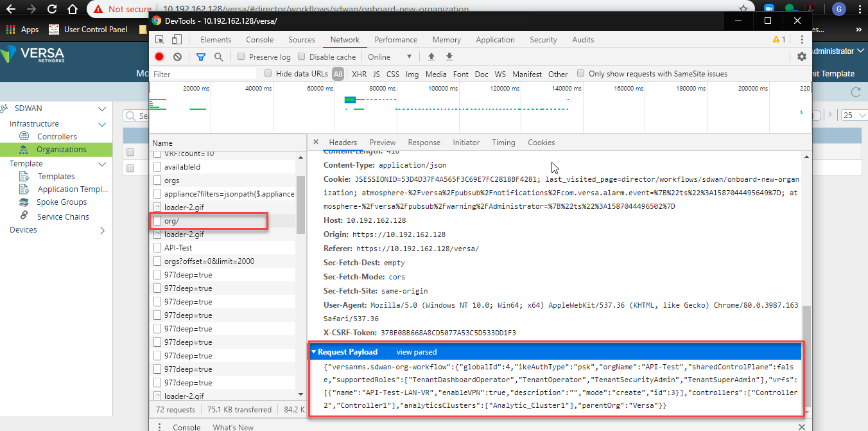The width and height of the screenshot is (868, 431).
Task: Import HAR file upload arrow
Action: pyautogui.click(x=431, y=57)
